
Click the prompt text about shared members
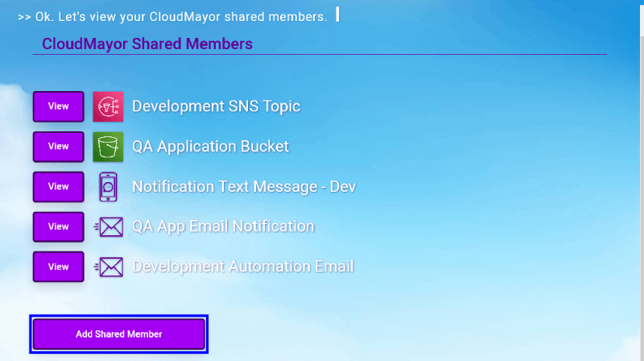point(172,17)
